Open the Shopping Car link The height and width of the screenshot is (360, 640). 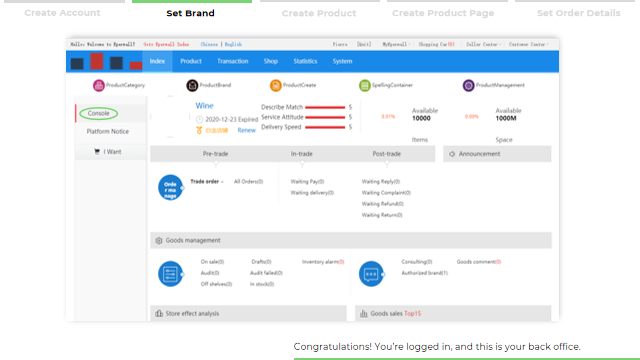[436, 44]
